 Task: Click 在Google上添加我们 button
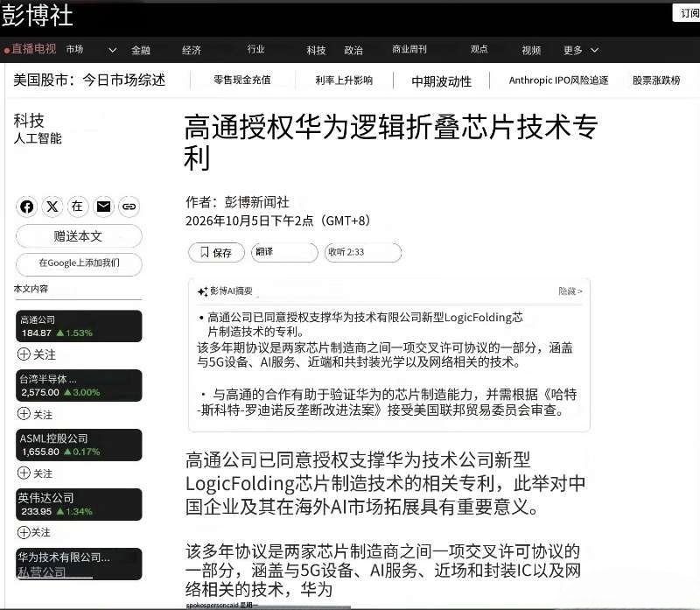point(79,264)
